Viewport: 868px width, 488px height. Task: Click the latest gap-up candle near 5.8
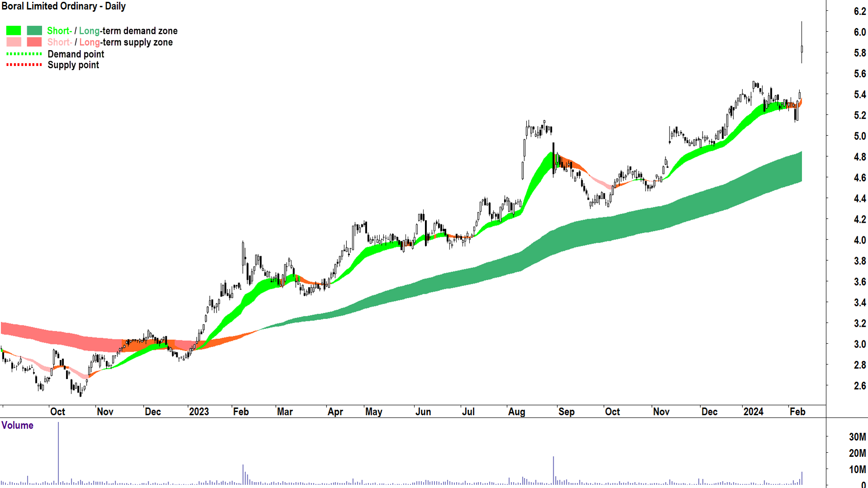pyautogui.click(x=802, y=49)
